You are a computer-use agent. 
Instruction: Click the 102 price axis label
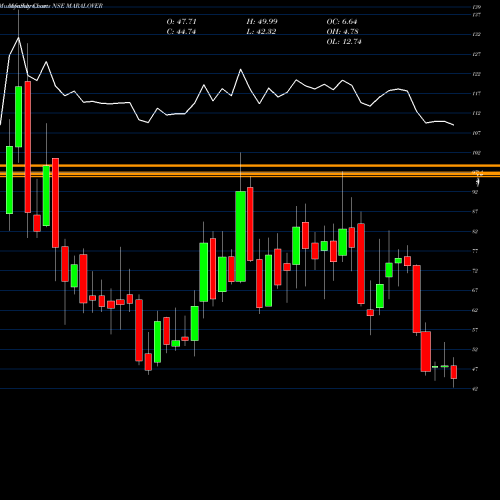477,153
